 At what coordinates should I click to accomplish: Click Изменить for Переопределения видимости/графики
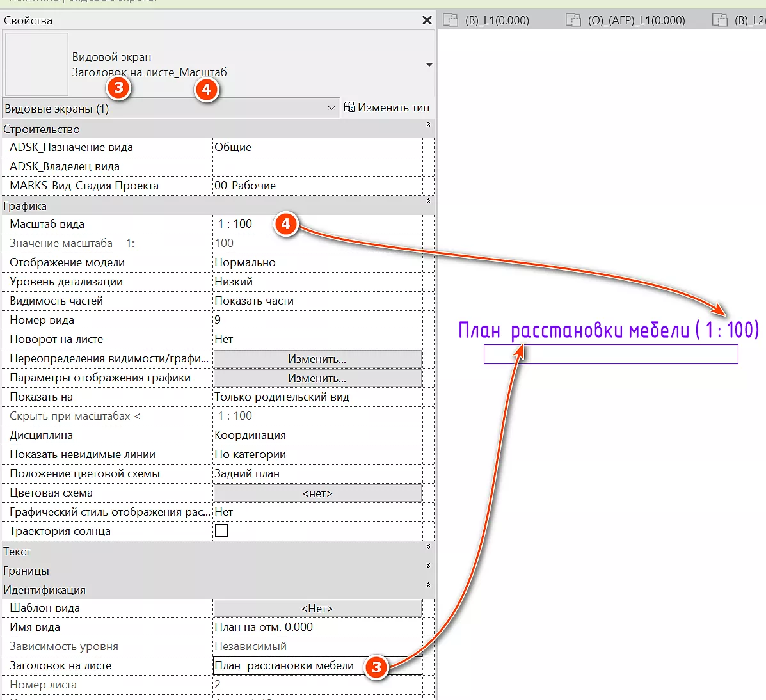pyautogui.click(x=317, y=359)
